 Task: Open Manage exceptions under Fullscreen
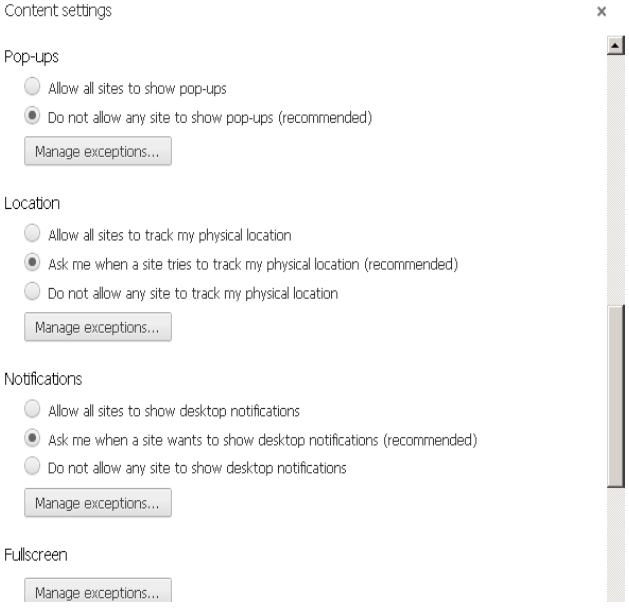(x=98, y=590)
